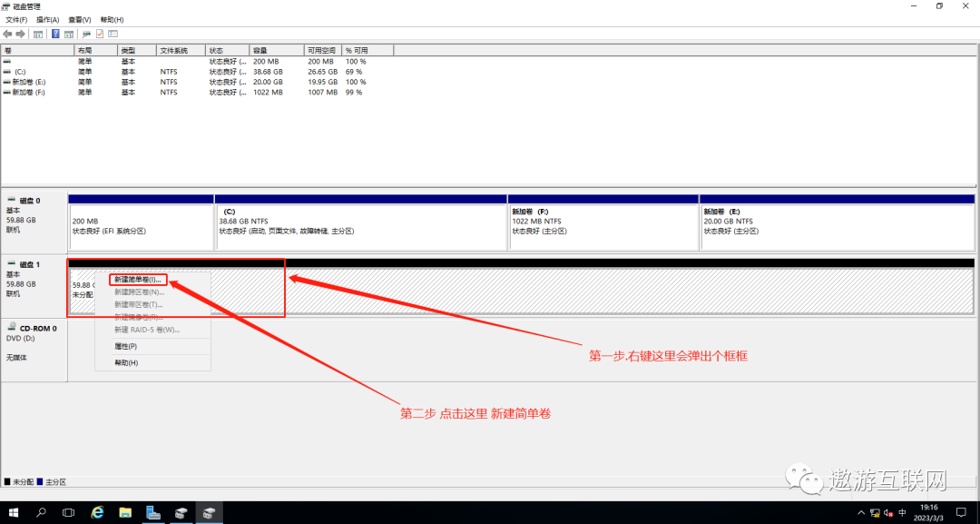
Task: Click the Forward arrow in toolbar
Action: [x=21, y=34]
